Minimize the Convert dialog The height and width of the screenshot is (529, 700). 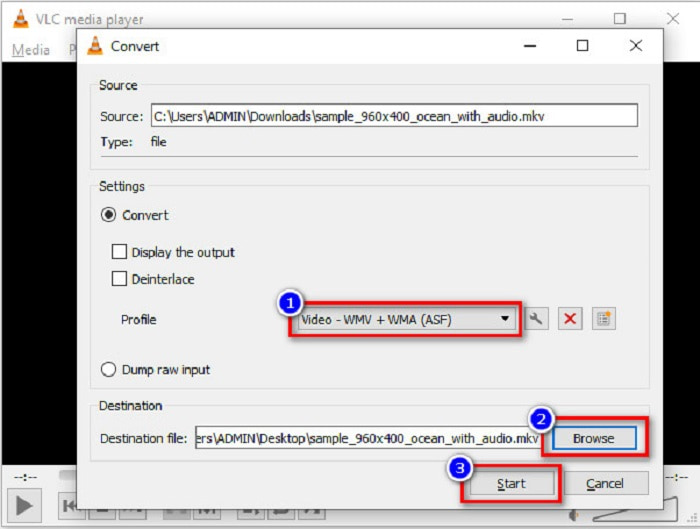[x=530, y=46]
